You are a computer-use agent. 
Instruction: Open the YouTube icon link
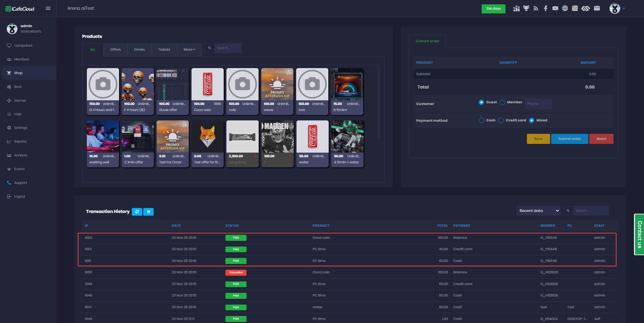(x=555, y=8)
